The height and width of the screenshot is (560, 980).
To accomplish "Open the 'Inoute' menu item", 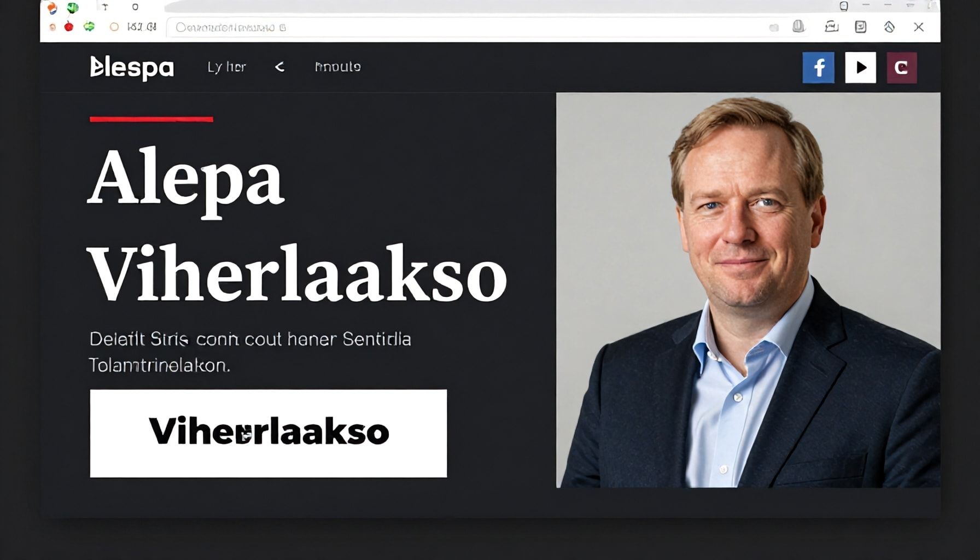I will pyautogui.click(x=337, y=67).
